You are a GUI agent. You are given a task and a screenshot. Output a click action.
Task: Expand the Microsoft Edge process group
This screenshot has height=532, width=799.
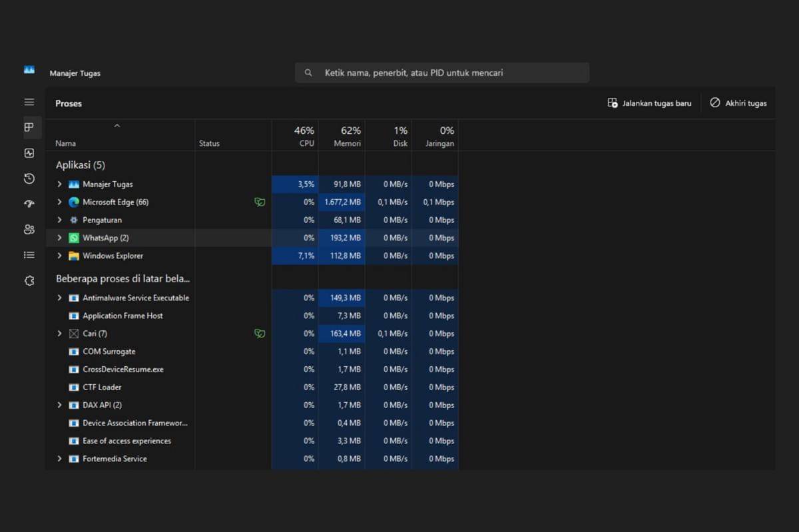click(x=59, y=202)
